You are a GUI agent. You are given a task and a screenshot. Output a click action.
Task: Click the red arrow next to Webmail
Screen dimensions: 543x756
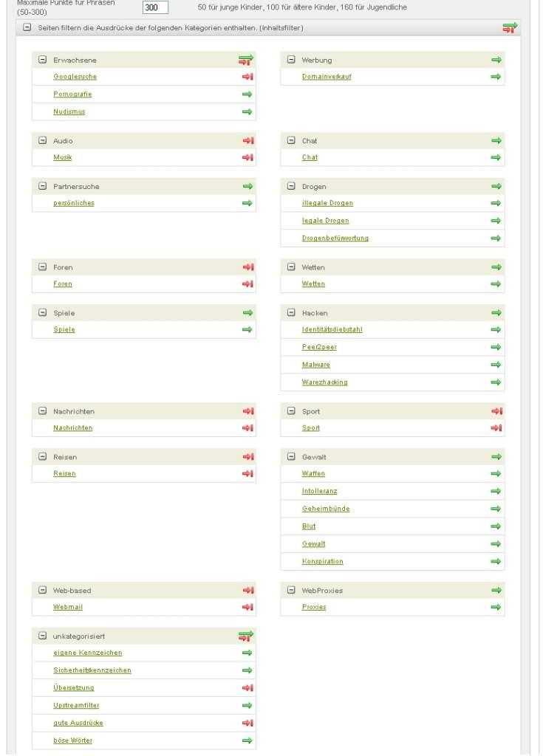pyautogui.click(x=247, y=608)
